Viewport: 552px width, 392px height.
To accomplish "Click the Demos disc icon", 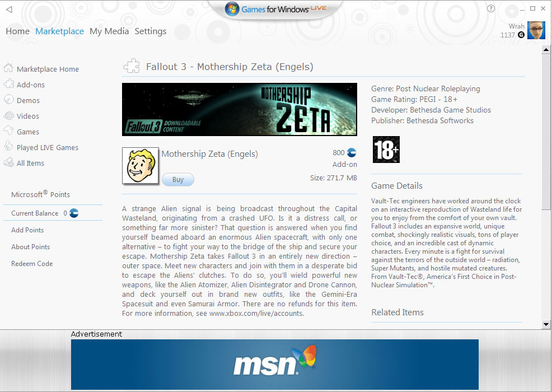I will 8,100.
